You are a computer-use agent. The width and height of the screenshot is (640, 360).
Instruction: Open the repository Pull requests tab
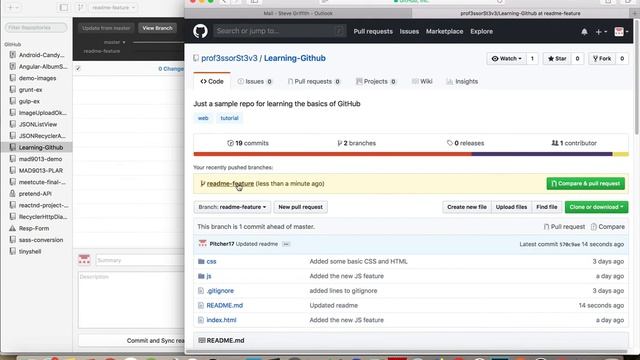tap(313, 82)
